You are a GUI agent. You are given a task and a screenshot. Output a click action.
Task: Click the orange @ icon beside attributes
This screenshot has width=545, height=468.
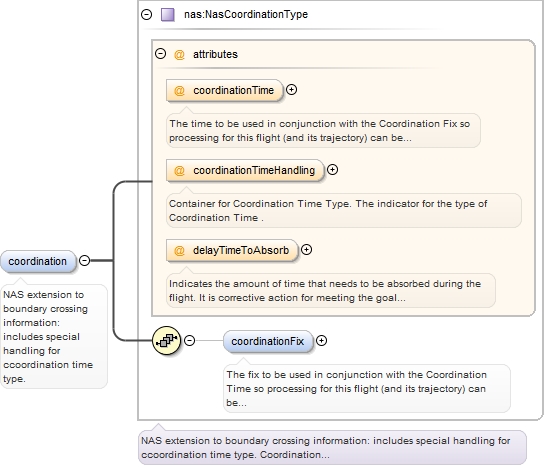tap(179, 55)
